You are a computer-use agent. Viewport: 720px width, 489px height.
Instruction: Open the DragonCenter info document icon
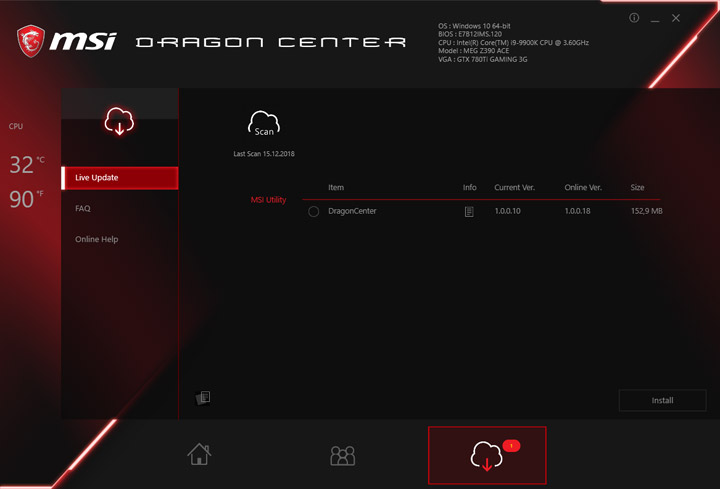click(469, 211)
